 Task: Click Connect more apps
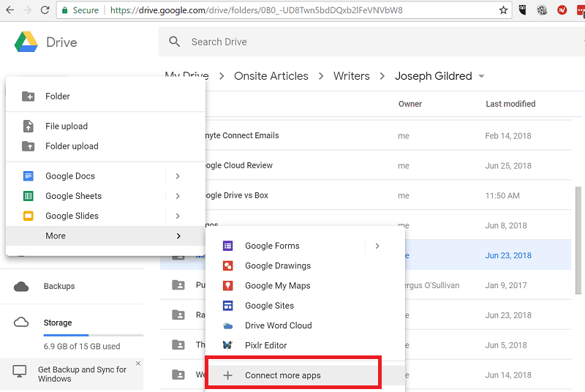click(305, 375)
